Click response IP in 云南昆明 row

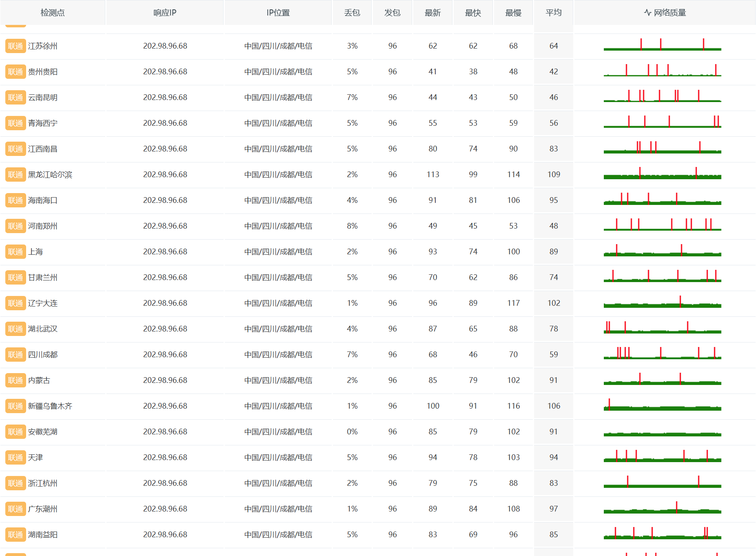point(165,98)
